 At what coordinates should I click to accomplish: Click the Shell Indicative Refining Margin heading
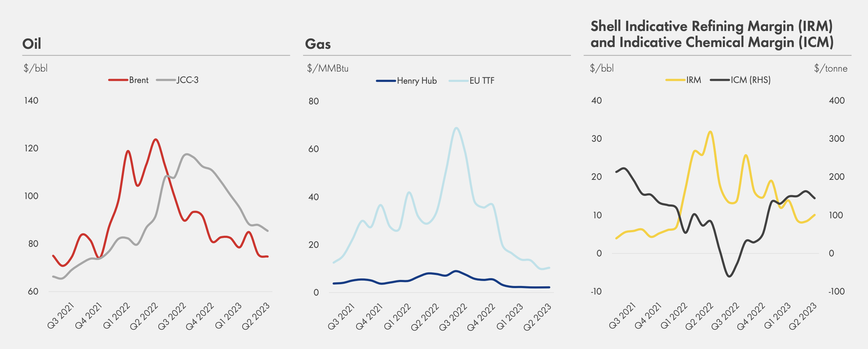712,34
